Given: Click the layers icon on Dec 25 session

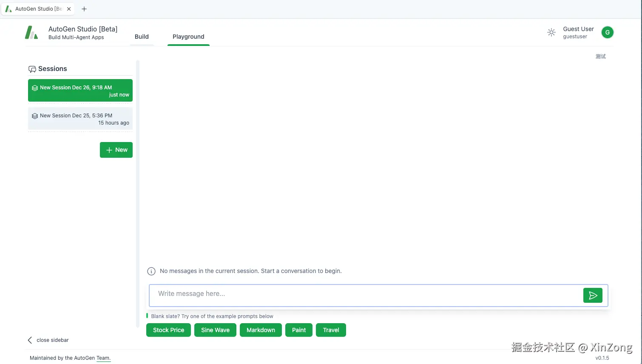Looking at the screenshot, I should 35,116.
